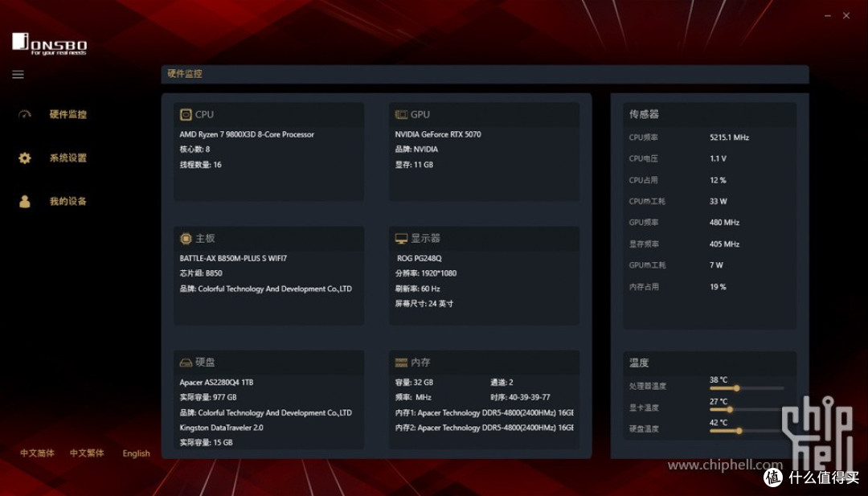Image resolution: width=868 pixels, height=496 pixels.
Task: Click Kingston DataTraveler 2.0 drive name
Action: coord(222,428)
